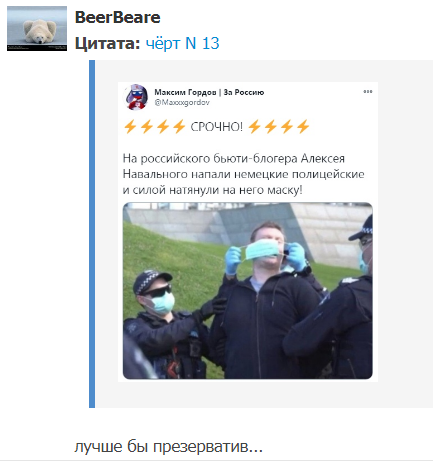Open the tweet's three-dots options menu
The width and height of the screenshot is (433, 468).
click(368, 92)
